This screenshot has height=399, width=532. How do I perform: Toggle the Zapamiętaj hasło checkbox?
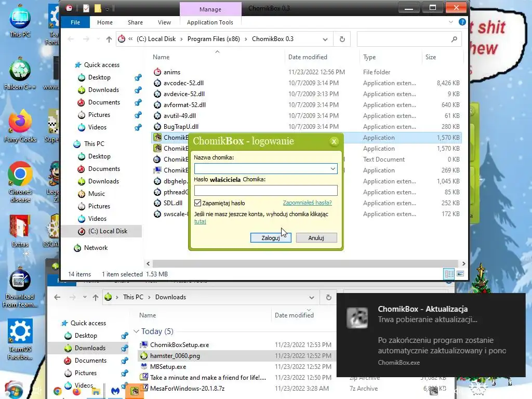point(197,203)
